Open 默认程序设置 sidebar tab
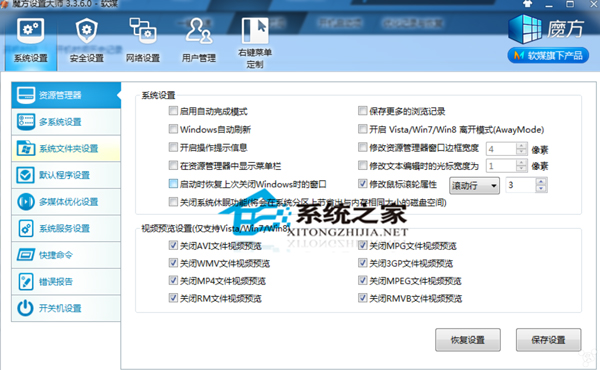The height and width of the screenshot is (370, 600). [66, 175]
